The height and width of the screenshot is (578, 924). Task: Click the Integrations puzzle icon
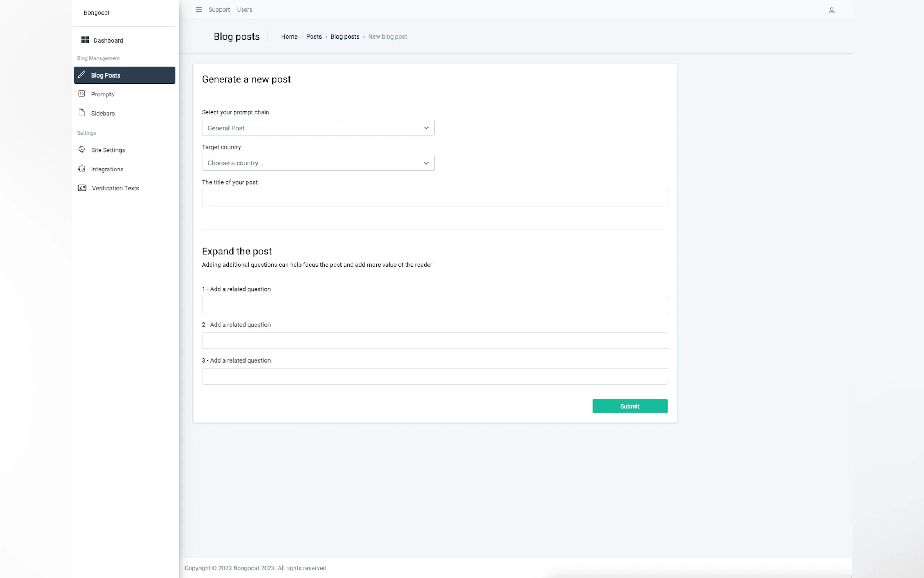[82, 169]
